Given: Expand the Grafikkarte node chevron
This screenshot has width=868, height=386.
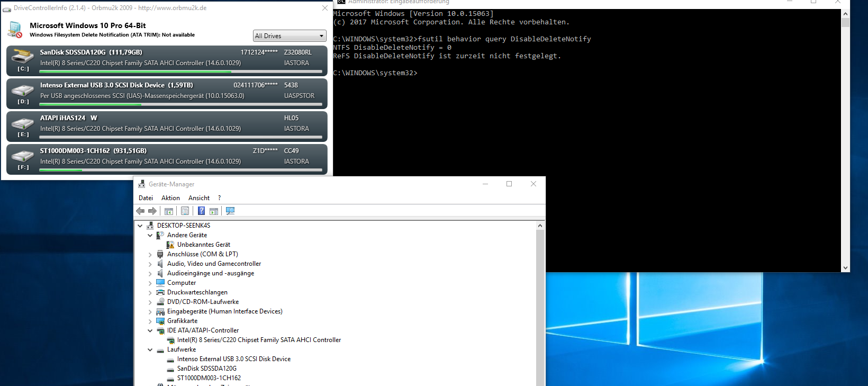Looking at the screenshot, I should point(150,321).
